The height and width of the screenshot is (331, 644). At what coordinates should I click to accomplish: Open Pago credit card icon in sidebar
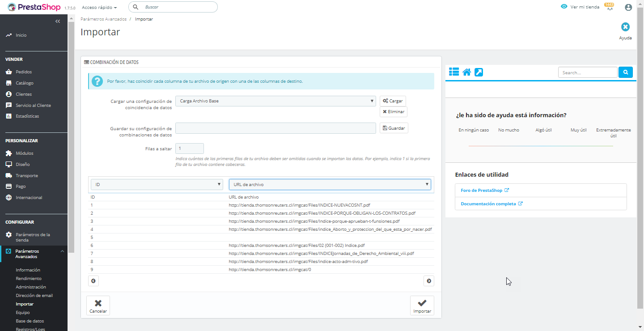tap(8, 187)
